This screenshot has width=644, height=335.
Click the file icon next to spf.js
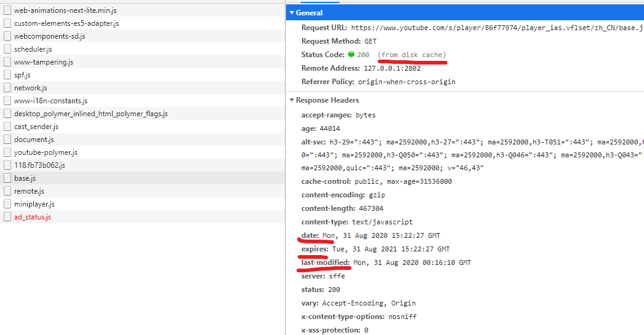7,75
